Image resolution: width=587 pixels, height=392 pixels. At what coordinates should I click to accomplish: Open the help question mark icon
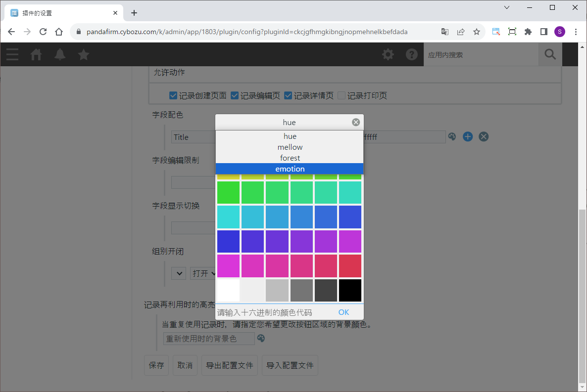(x=412, y=54)
